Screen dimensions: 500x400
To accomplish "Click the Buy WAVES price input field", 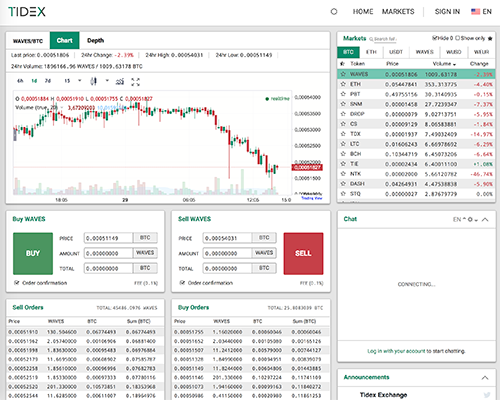I will click(x=109, y=238).
